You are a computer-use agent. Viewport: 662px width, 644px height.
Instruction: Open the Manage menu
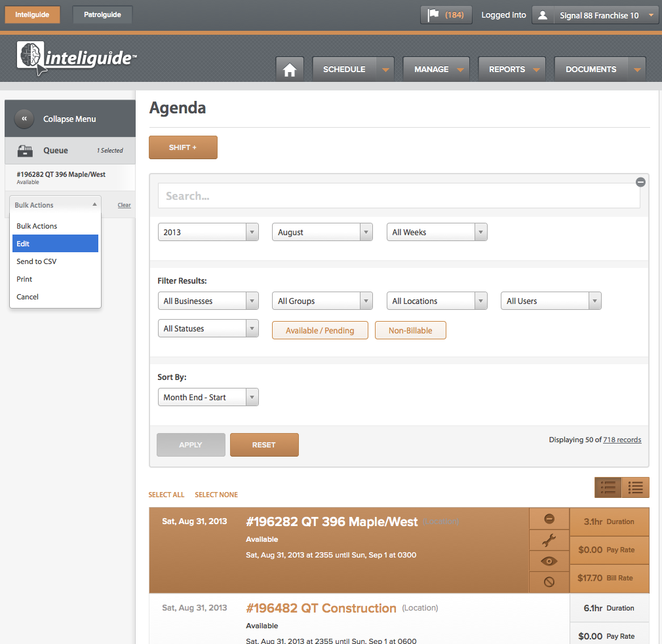(436, 69)
